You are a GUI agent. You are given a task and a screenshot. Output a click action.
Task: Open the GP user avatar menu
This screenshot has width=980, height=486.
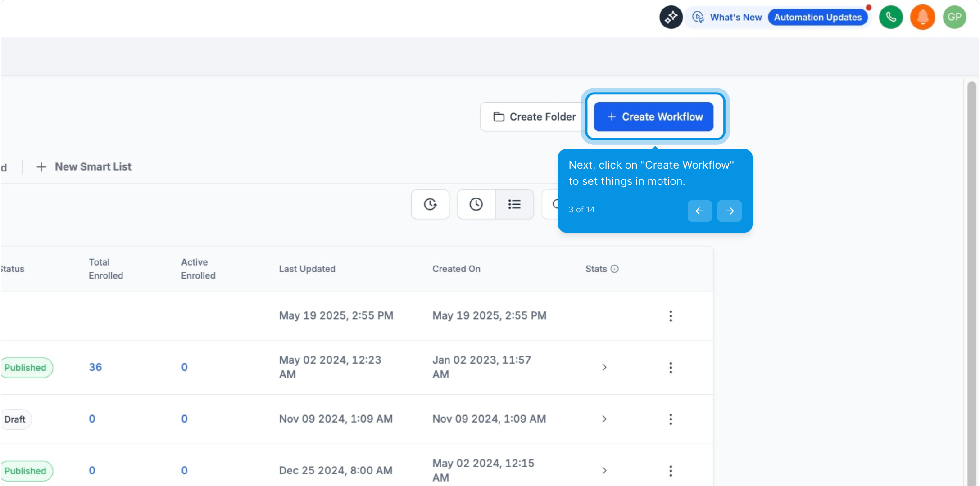click(954, 17)
